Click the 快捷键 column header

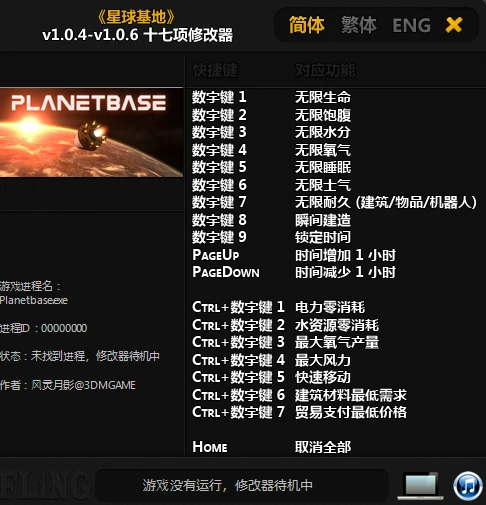point(215,70)
